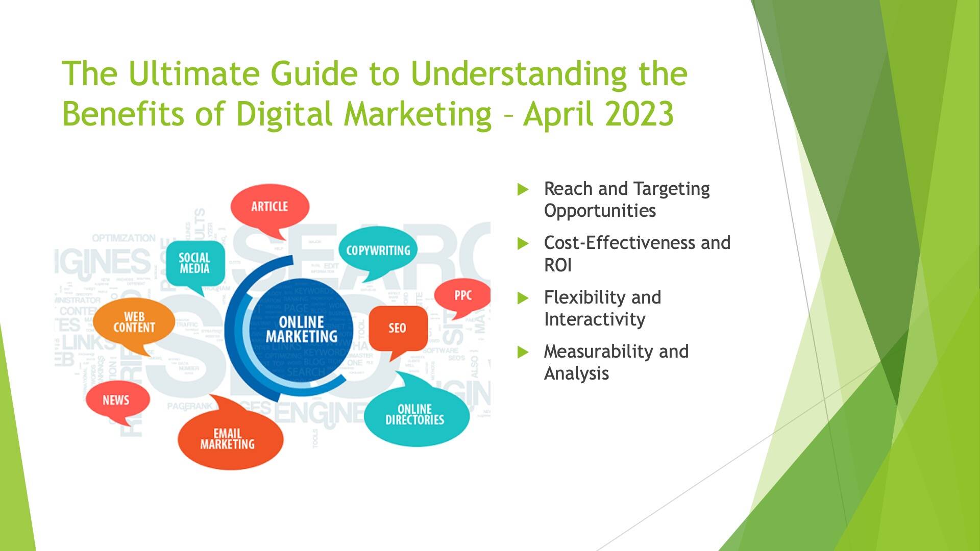Click the red ARTICLE speech bubble
Screen dimensions: 980x551
[x=269, y=210]
